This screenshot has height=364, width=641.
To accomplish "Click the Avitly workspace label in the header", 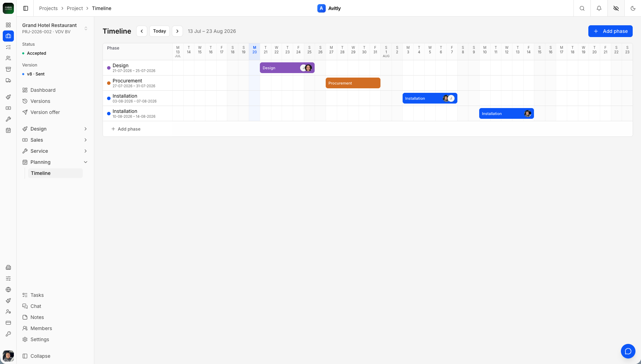I will (329, 8).
